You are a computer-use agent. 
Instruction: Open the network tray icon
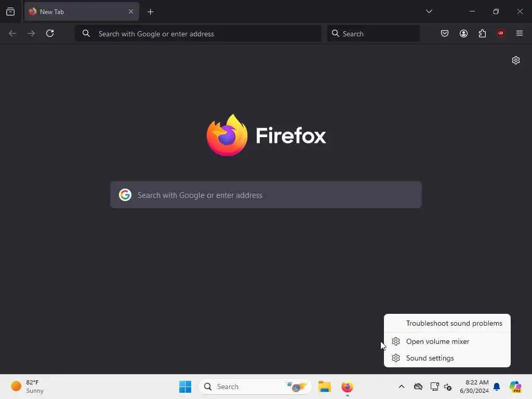click(x=434, y=387)
